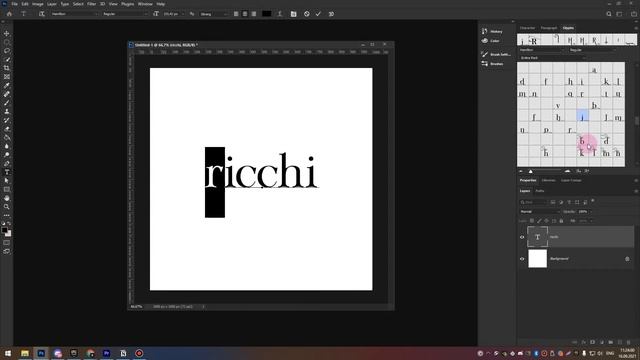640x360 pixels.
Task: Open anti-aliasing Strong dropdown
Action: [x=213, y=14]
